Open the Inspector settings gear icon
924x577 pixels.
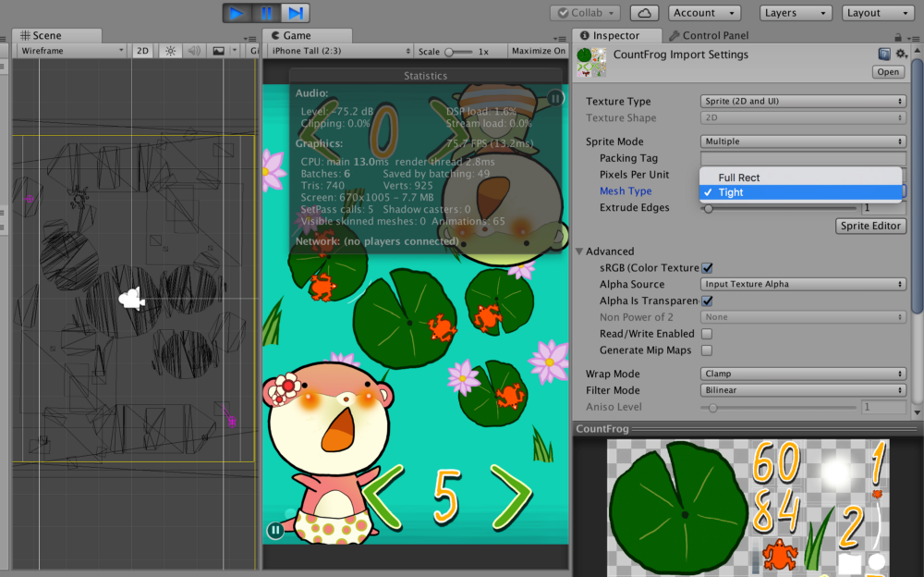coord(901,54)
